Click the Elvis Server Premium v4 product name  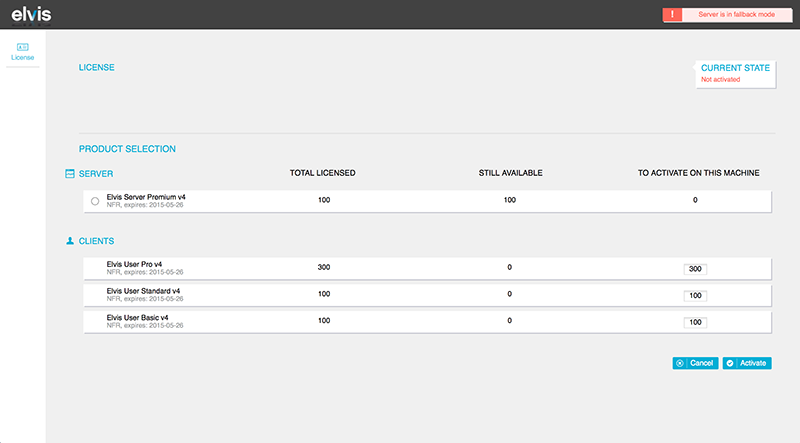coord(146,197)
